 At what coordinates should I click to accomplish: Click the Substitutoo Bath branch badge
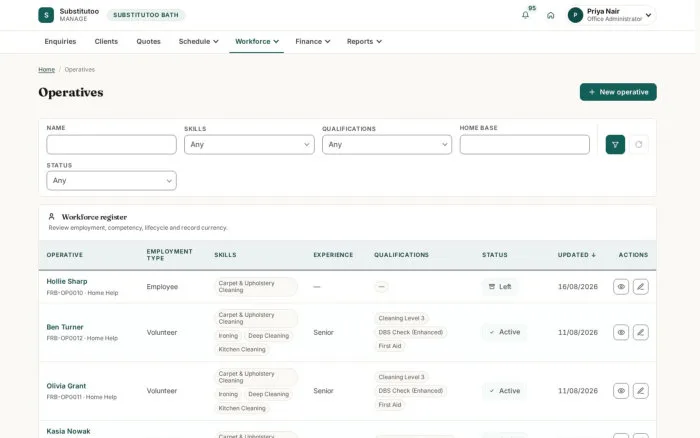click(146, 15)
